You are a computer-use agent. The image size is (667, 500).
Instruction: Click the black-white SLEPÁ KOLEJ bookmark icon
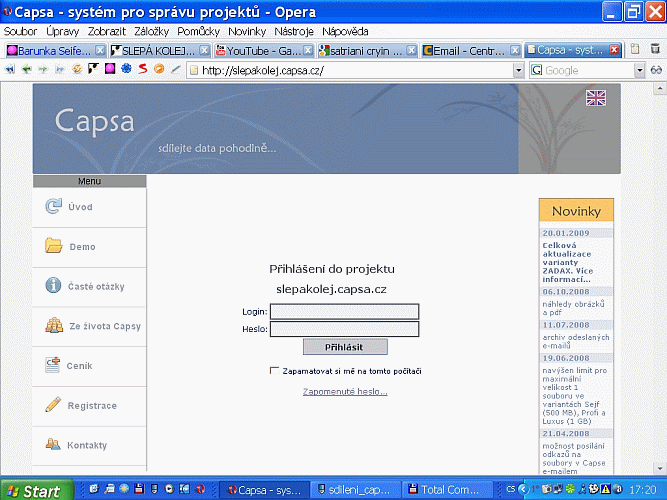click(93, 68)
